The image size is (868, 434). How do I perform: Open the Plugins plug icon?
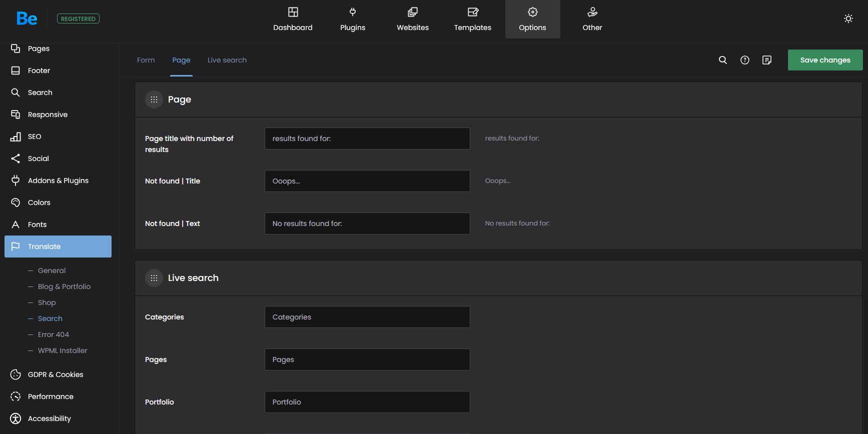point(353,12)
